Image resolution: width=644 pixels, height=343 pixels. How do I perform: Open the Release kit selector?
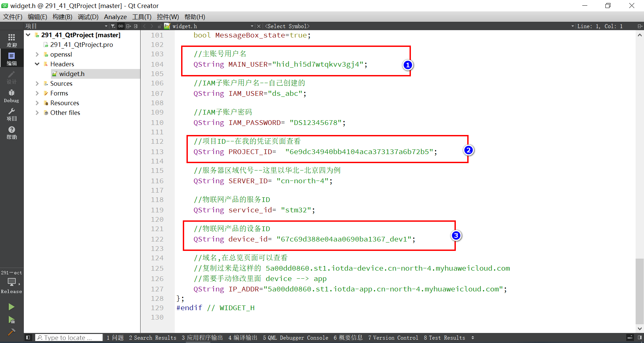(x=12, y=282)
